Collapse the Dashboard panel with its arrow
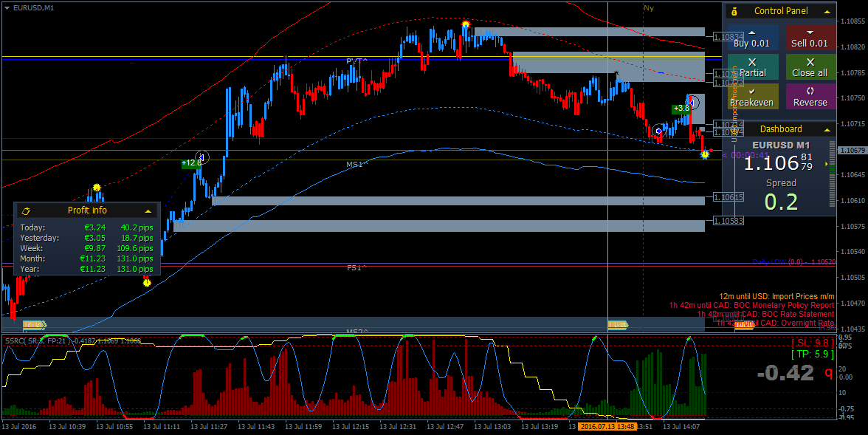Image resolution: width=868 pixels, height=435 pixels. 827,130
